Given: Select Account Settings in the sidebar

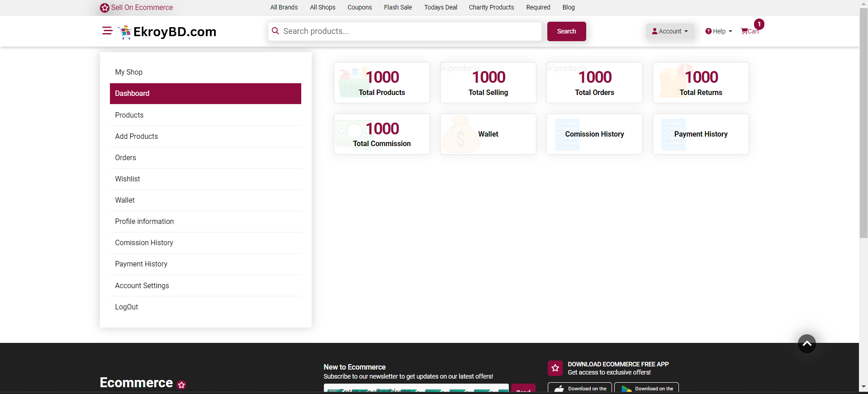Looking at the screenshot, I should pyautogui.click(x=142, y=285).
